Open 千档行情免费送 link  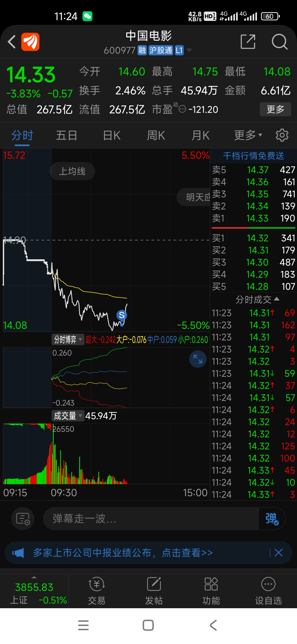click(x=254, y=156)
